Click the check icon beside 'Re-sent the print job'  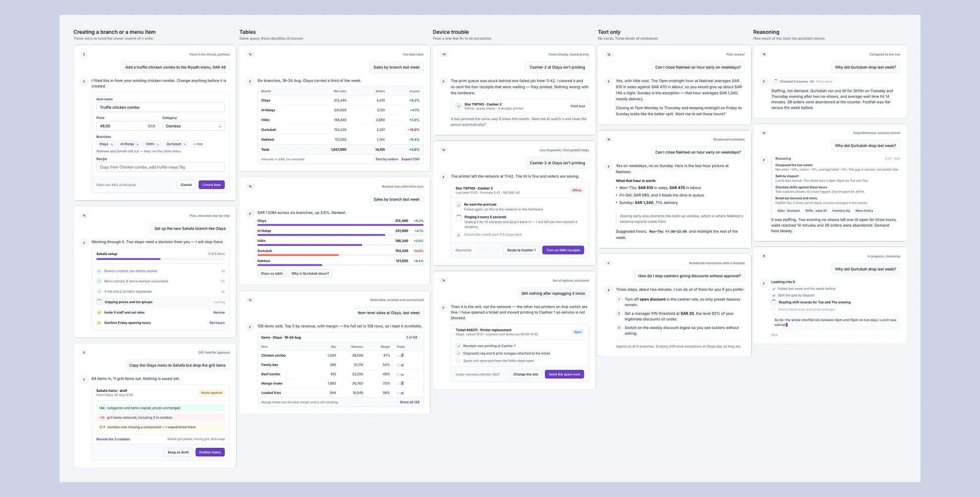coord(459,205)
